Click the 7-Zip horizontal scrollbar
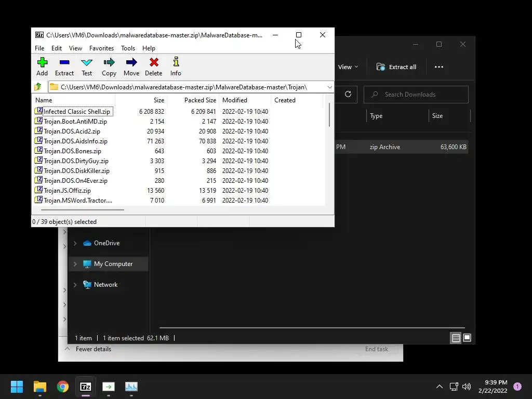The height and width of the screenshot is (399, 532). [x=83, y=210]
